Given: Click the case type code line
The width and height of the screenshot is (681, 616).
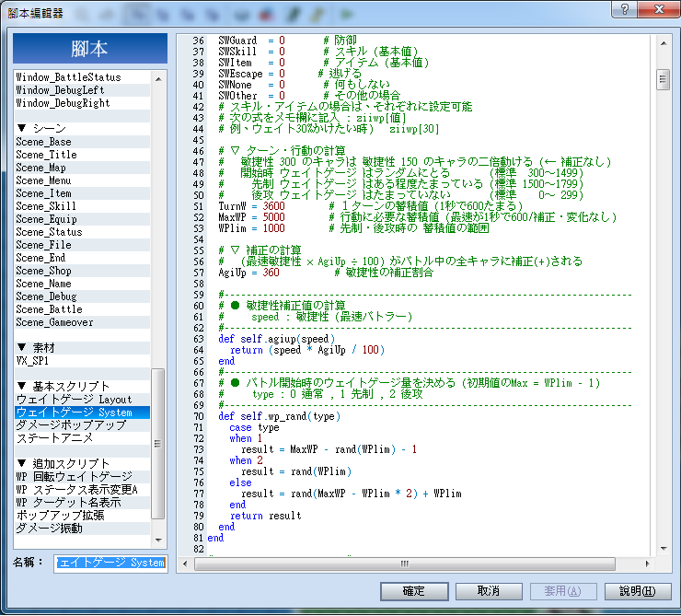Looking at the screenshot, I should click(254, 427).
